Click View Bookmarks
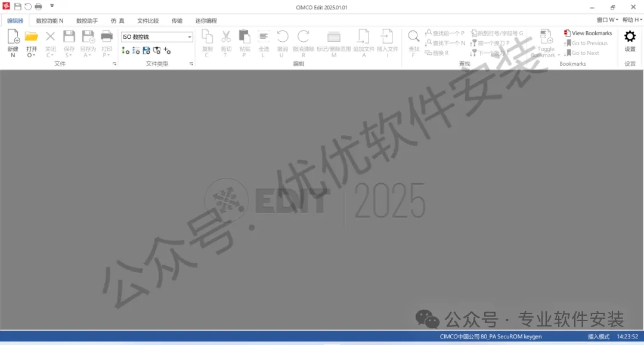The width and height of the screenshot is (644, 345). click(x=588, y=33)
